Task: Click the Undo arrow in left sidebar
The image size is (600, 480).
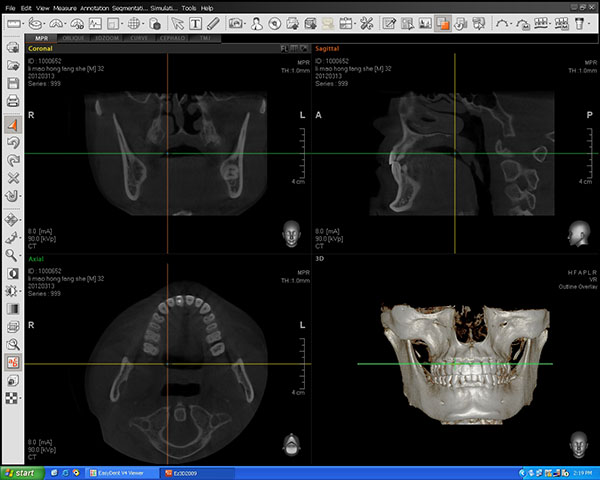Action: 13,143
